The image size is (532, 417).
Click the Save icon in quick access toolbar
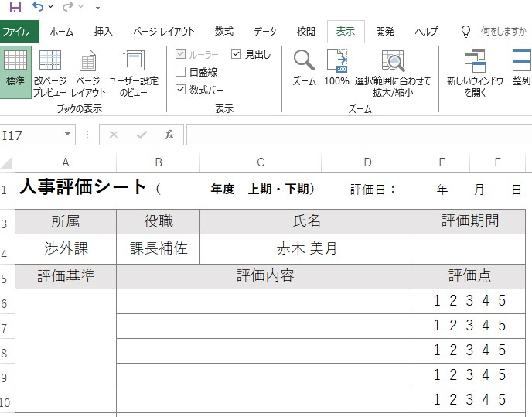(x=15, y=6)
